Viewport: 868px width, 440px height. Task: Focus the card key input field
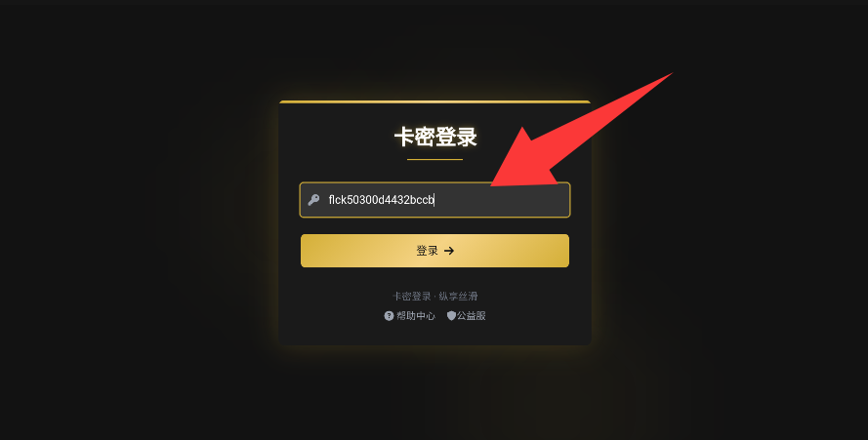(434, 200)
